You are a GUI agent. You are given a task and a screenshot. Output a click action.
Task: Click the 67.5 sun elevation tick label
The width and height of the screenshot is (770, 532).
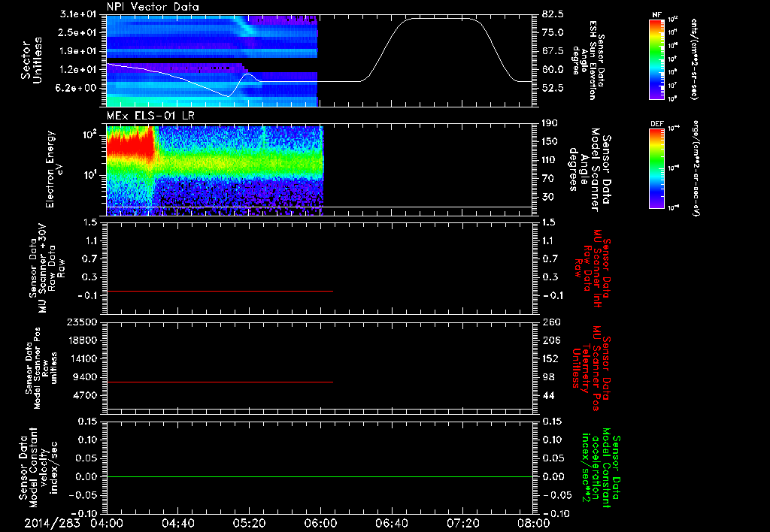coord(553,51)
